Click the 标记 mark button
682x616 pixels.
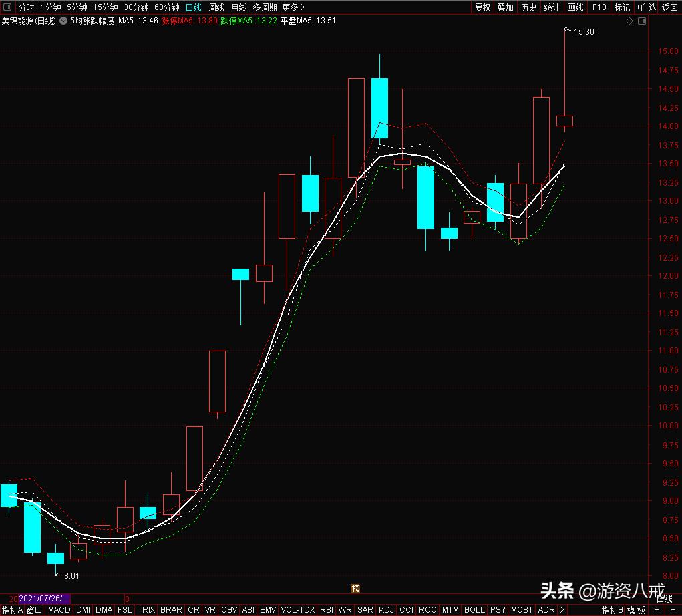click(x=622, y=7)
